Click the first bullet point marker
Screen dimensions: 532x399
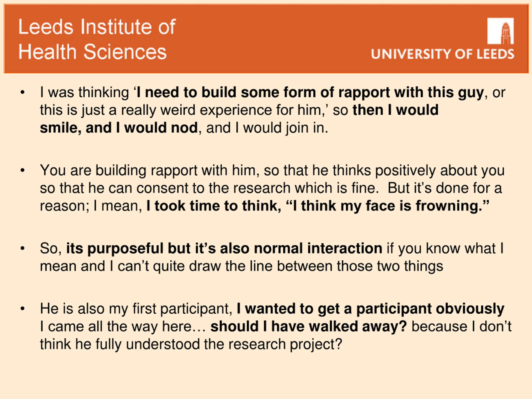(22, 93)
